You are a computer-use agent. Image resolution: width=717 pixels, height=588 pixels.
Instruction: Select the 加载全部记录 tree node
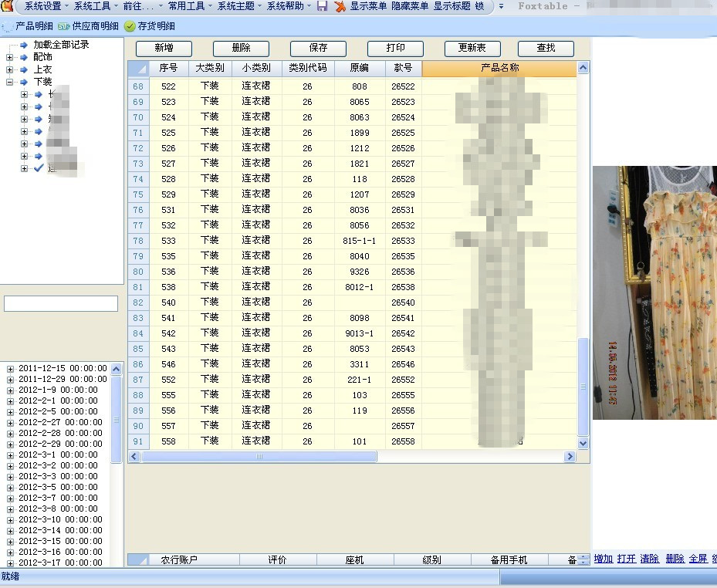point(61,45)
